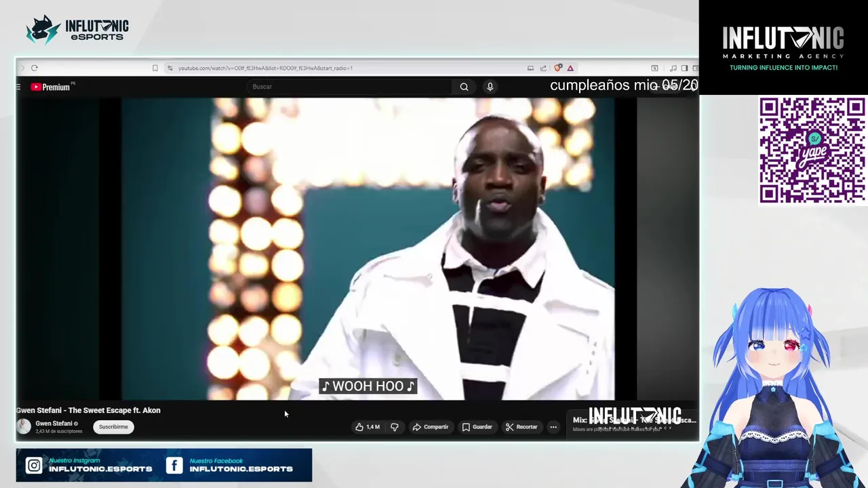This screenshot has width=868, height=488.
Task: Like the video with thumbs-up 1,4 M
Action: (368, 427)
